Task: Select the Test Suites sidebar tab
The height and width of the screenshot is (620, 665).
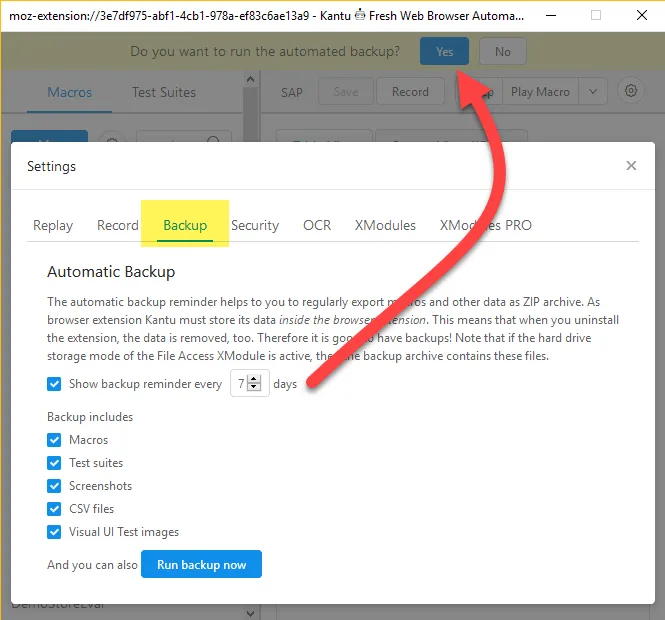Action: click(164, 92)
